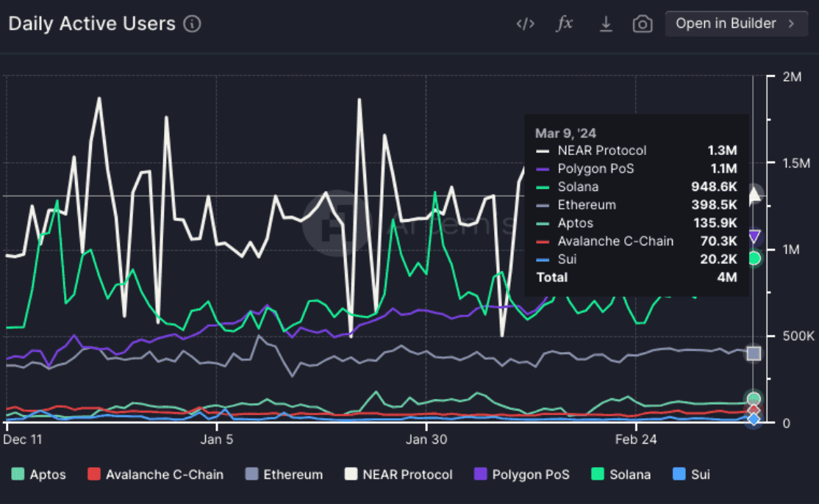Click the Polygon PoS 1.1M tooltip value
Screen dimensions: 819x504
(724, 169)
